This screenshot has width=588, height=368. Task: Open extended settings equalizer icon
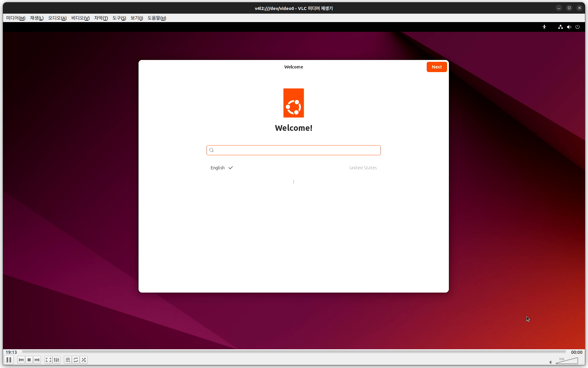(x=56, y=360)
